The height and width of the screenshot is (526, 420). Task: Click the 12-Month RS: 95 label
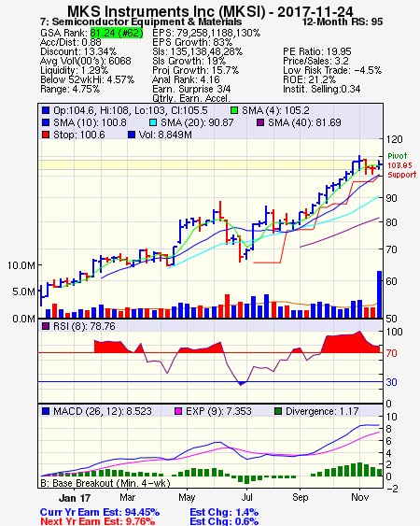pyautogui.click(x=343, y=22)
